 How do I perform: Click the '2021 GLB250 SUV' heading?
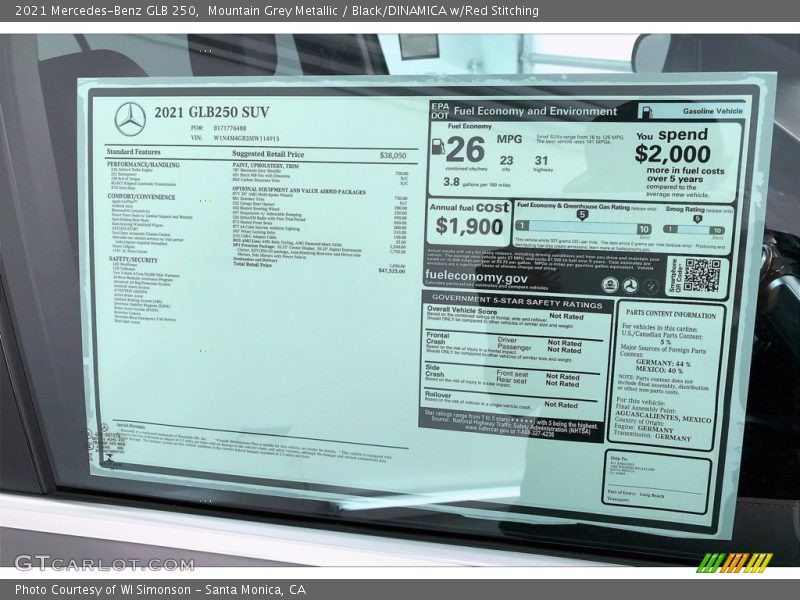212,112
